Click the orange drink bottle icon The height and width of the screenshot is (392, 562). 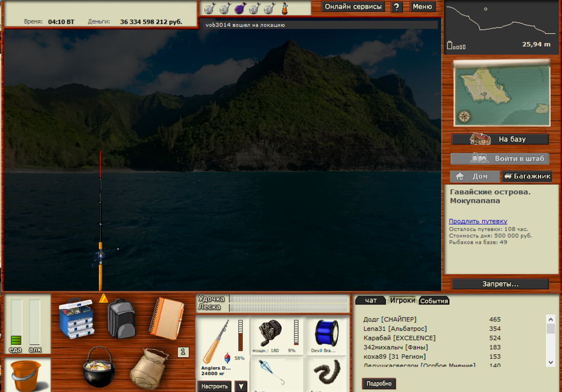point(284,8)
